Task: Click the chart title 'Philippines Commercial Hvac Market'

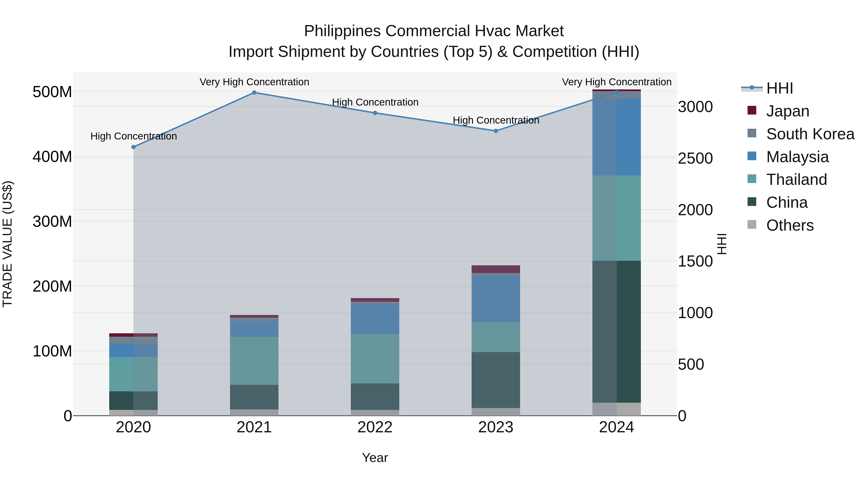Action: pos(434,31)
